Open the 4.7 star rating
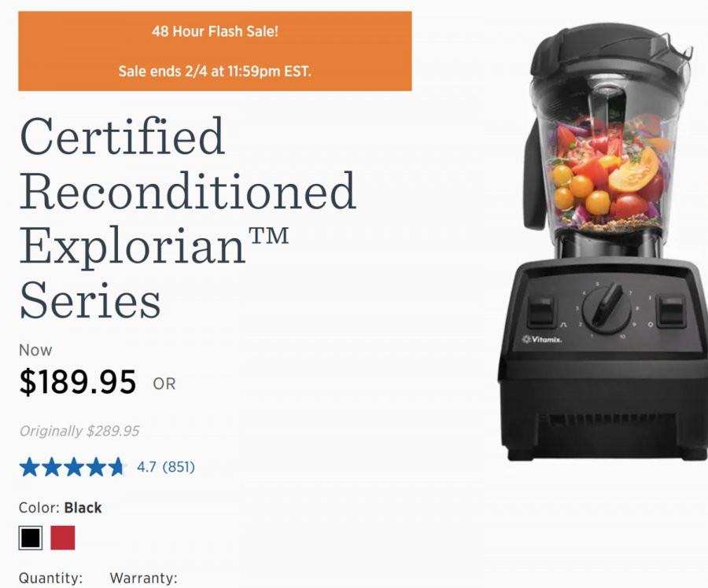 [146, 467]
